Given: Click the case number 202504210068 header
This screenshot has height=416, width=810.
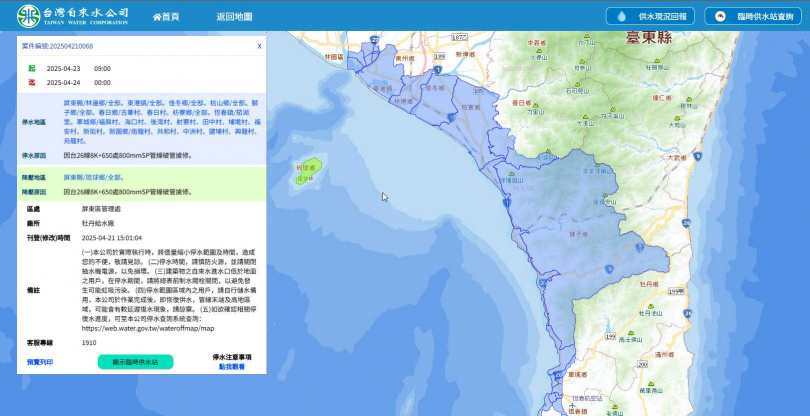Looking at the screenshot, I should pos(57,46).
